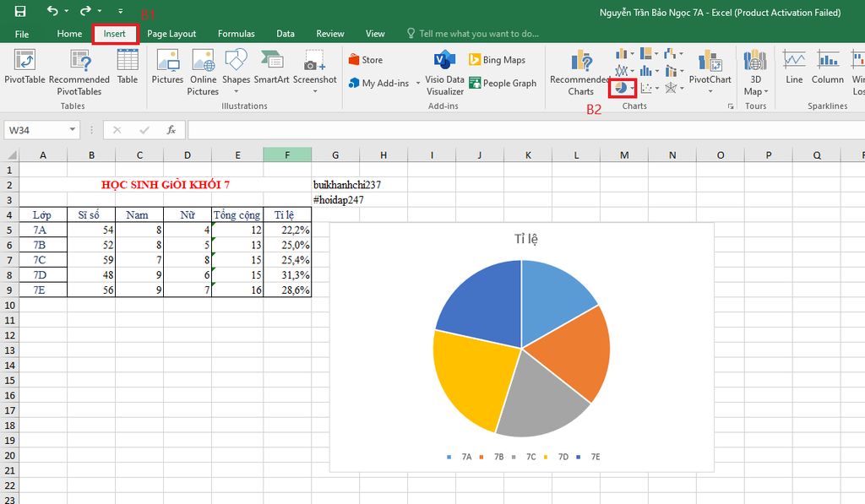865x504 pixels.
Task: Open the Review tab
Action: (x=330, y=34)
